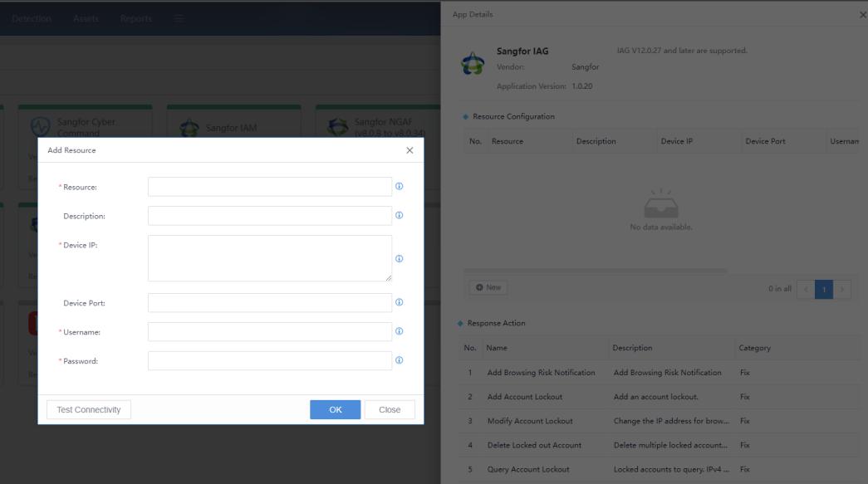Click into the Username input field
This screenshot has width=868, height=484.
coord(270,331)
